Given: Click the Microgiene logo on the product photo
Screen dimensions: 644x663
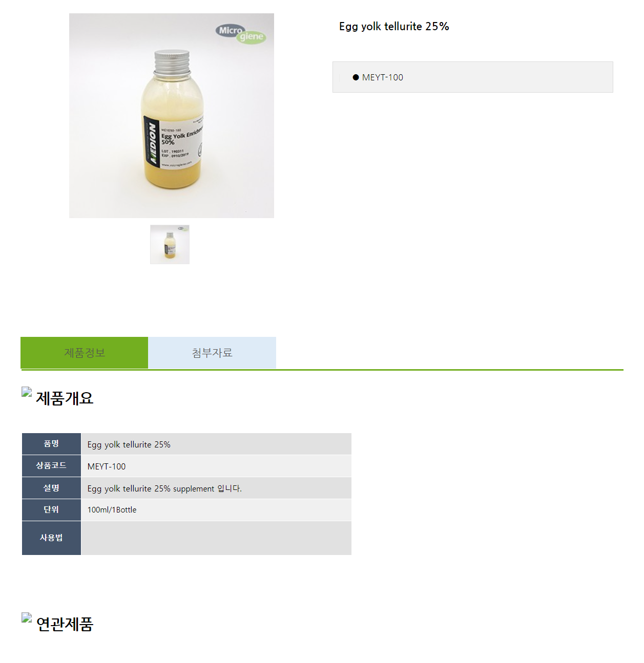Looking at the screenshot, I should 241,34.
